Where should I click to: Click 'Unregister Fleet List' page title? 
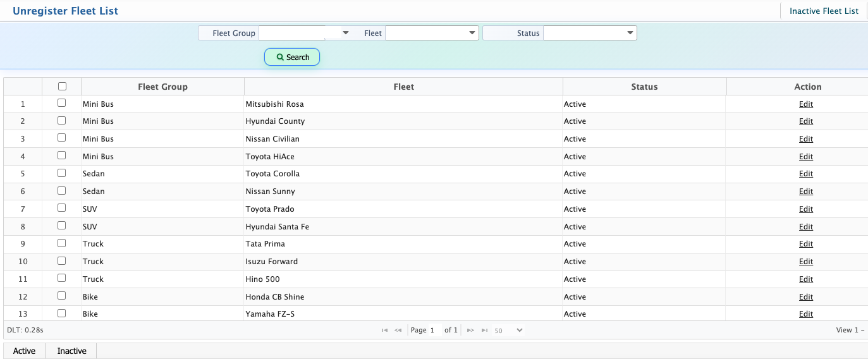click(x=65, y=11)
